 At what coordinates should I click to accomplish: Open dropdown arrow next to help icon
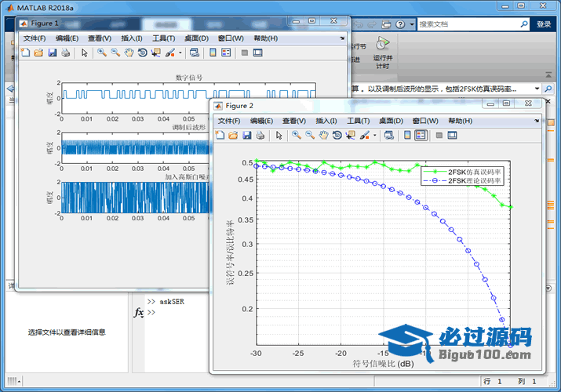point(412,24)
